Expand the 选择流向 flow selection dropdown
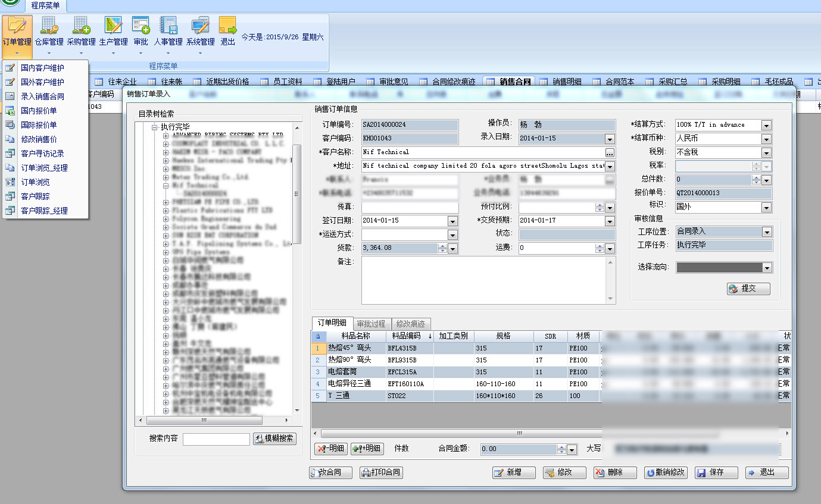 [766, 268]
